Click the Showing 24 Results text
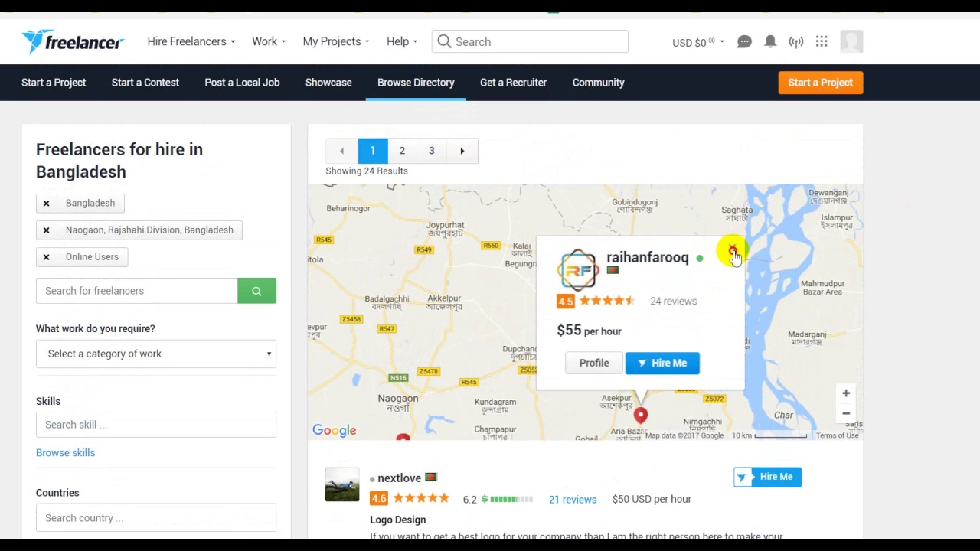980x551 pixels. coord(367,171)
